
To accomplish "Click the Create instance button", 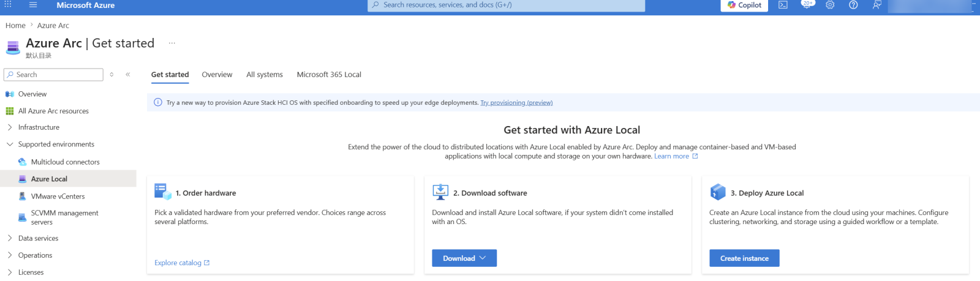I will pos(744,258).
